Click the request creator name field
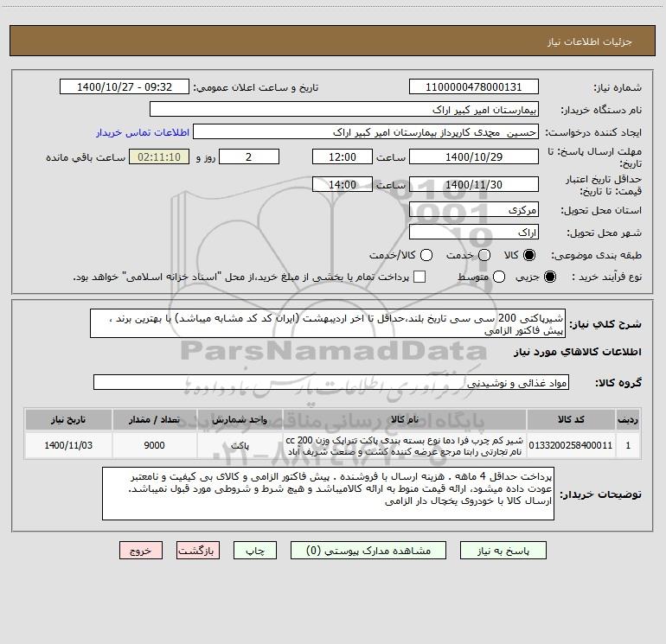Screen dimensions: 666x644 [366, 132]
